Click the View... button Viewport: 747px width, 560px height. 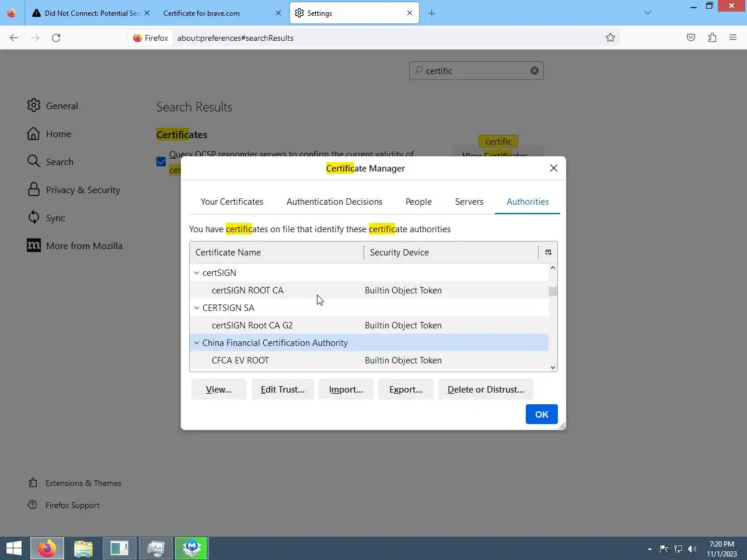pyautogui.click(x=219, y=389)
